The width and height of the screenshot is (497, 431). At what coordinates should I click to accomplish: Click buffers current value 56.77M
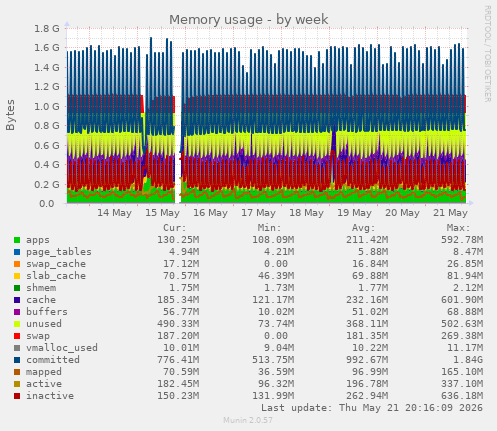[x=181, y=312]
